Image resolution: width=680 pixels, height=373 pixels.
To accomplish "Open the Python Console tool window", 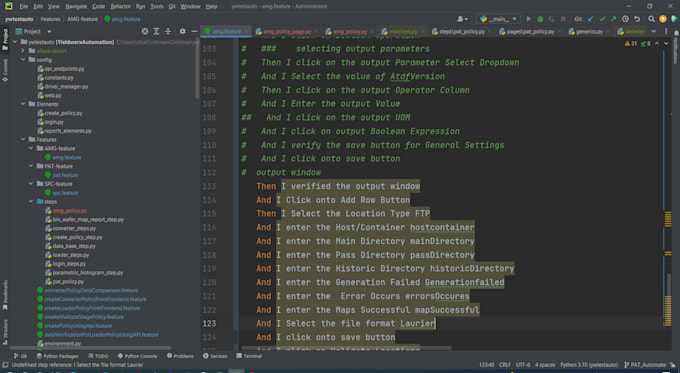I will tap(137, 356).
